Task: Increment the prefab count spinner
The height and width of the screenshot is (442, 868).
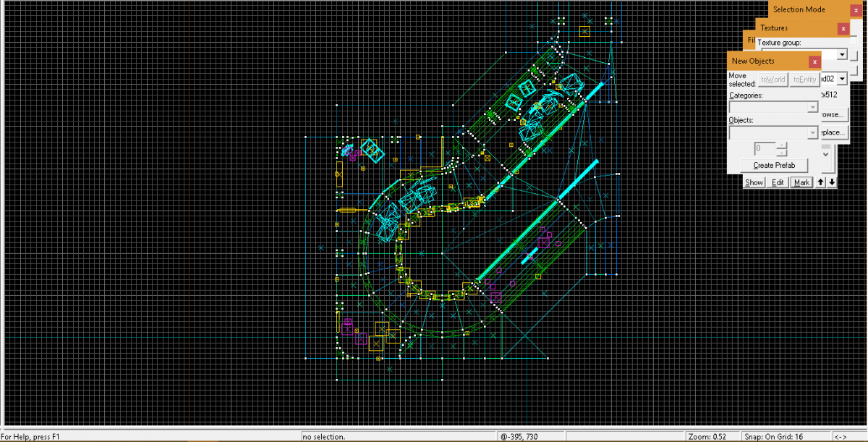Action: (x=781, y=145)
